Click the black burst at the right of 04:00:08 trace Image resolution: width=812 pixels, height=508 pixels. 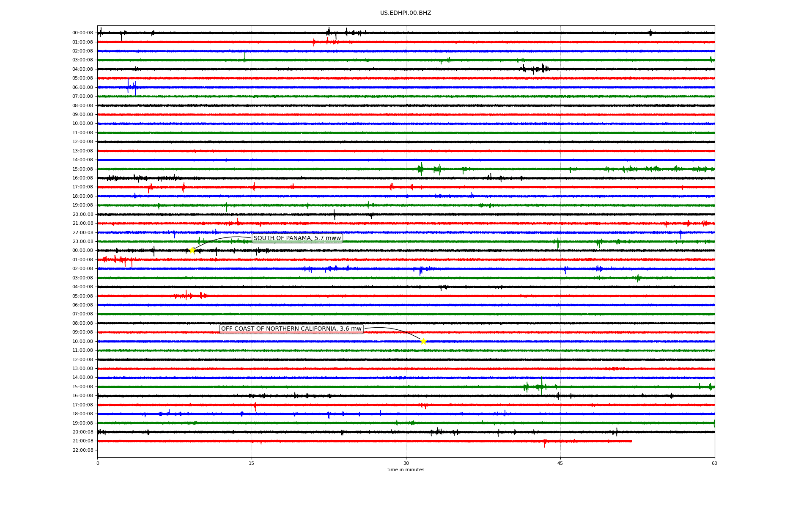[x=534, y=69]
